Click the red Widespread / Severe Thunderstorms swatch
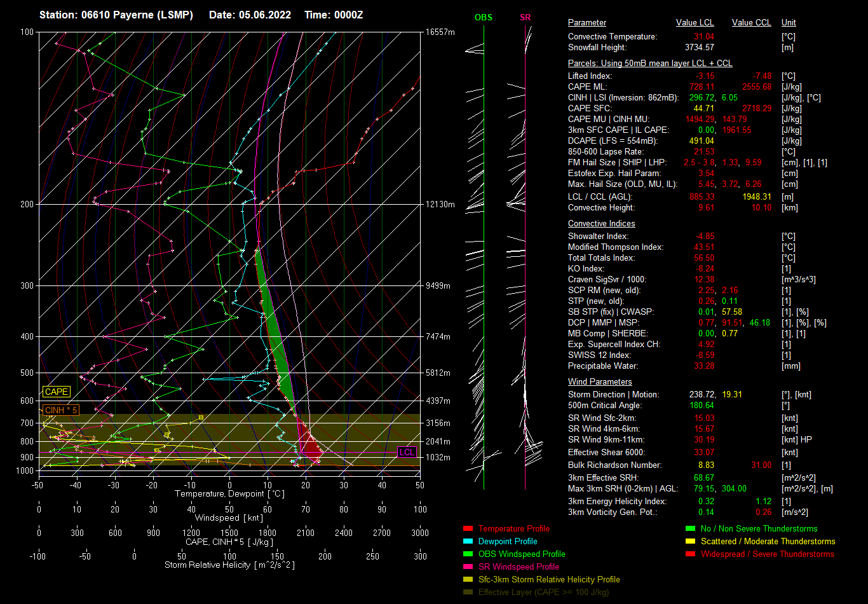The image size is (868, 604). [x=691, y=554]
